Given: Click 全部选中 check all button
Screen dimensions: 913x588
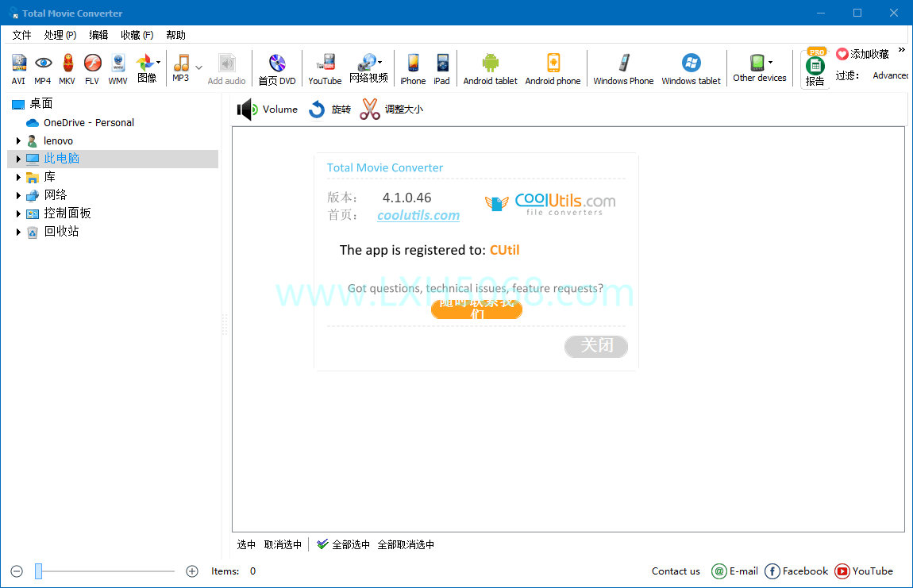Looking at the screenshot, I should point(344,544).
